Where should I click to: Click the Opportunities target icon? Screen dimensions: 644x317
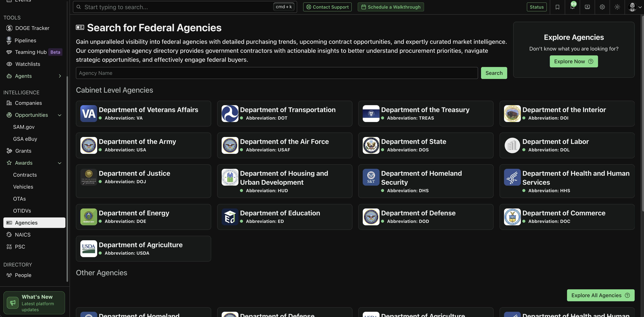pyautogui.click(x=9, y=115)
